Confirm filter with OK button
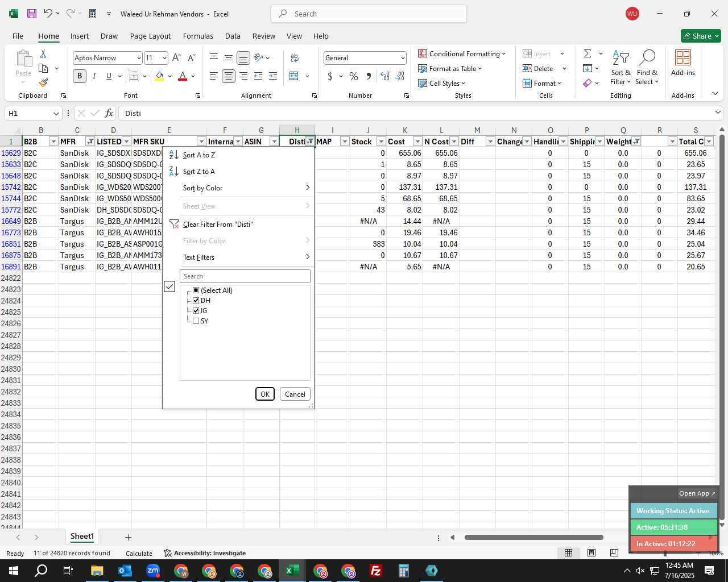 pos(265,394)
